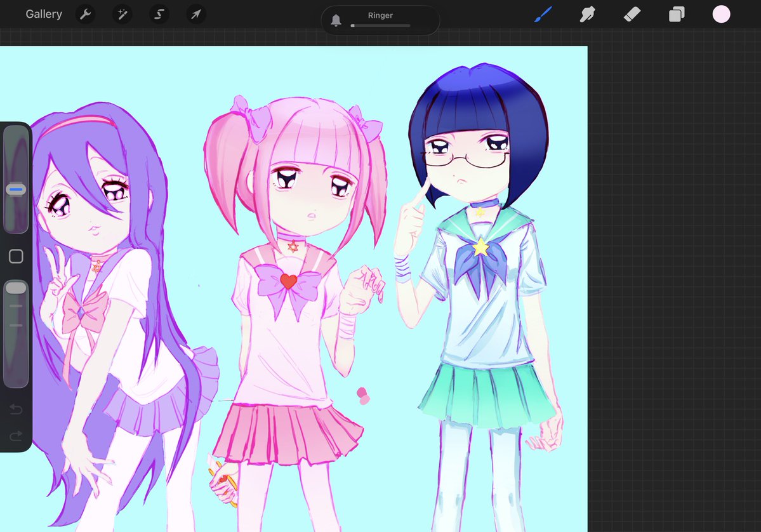The height and width of the screenshot is (532, 761).
Task: Click the red heart on pink bow
Action: coord(288,281)
